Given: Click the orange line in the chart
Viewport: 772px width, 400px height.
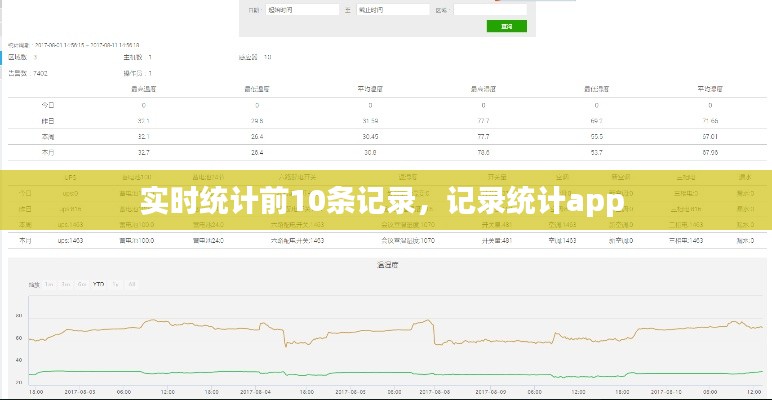Looking at the screenshot, I should 200,325.
